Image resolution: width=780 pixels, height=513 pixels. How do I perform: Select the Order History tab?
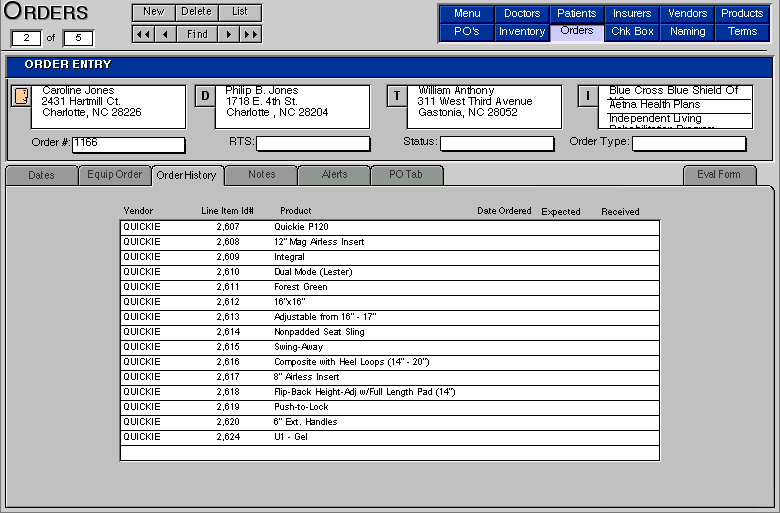pyautogui.click(x=188, y=175)
